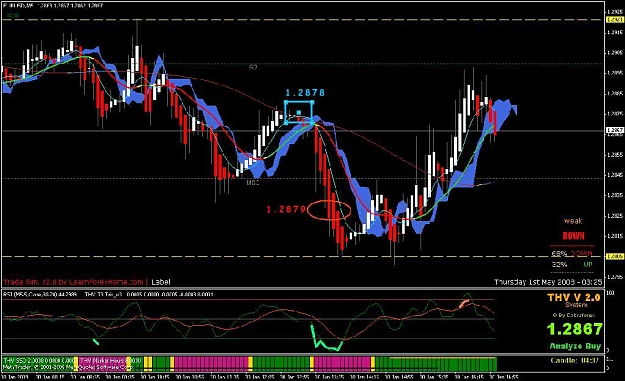Click the 'Analyze Buy' signal text
The width and height of the screenshot is (625, 381).
click(x=575, y=346)
